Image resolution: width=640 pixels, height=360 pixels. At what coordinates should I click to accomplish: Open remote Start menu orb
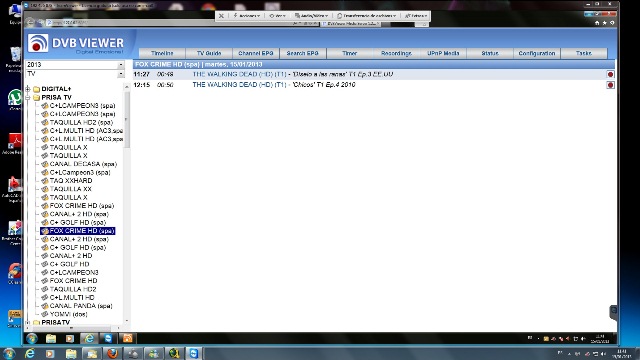[32, 338]
